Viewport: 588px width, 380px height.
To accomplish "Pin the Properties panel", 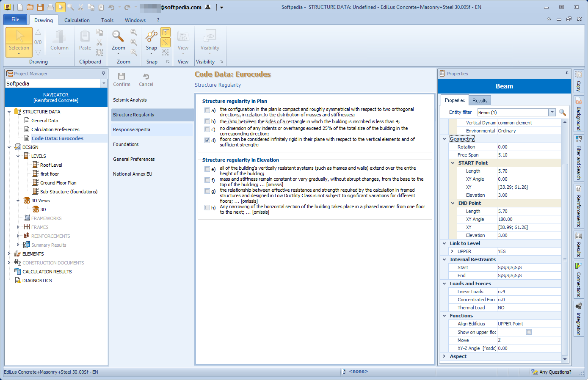I will (567, 73).
